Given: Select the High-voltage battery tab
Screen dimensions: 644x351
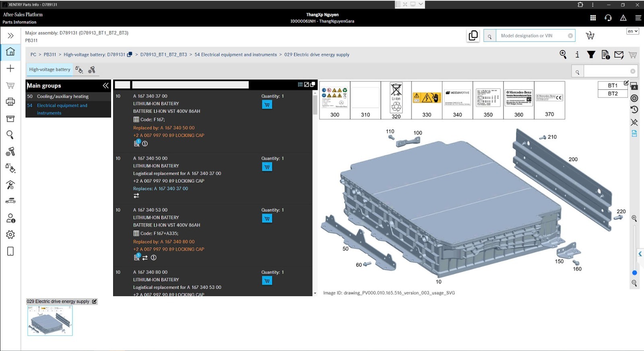Looking at the screenshot, I should (x=50, y=69).
